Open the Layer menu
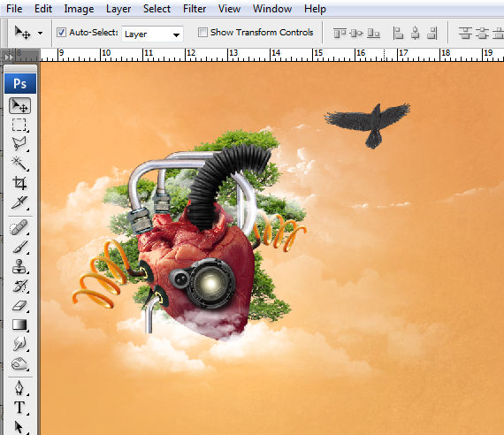The height and width of the screenshot is (435, 504). pos(118,9)
